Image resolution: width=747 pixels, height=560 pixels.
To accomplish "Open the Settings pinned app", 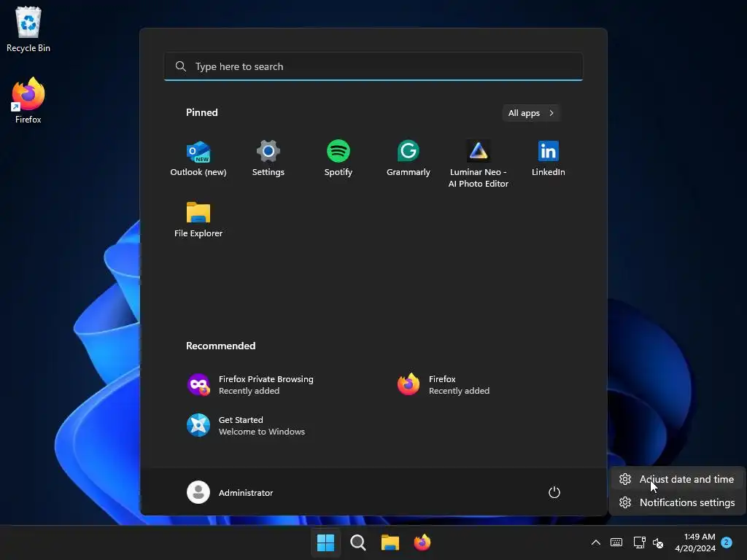I will (268, 159).
